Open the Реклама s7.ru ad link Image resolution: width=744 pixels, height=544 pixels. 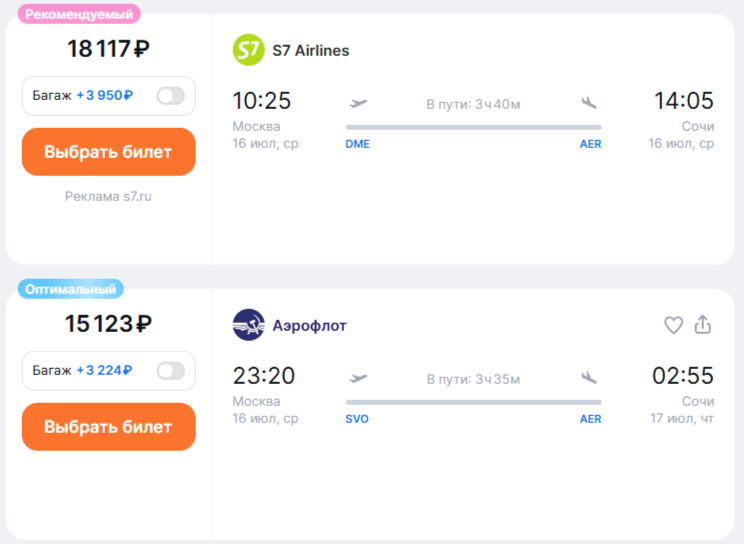(108, 196)
